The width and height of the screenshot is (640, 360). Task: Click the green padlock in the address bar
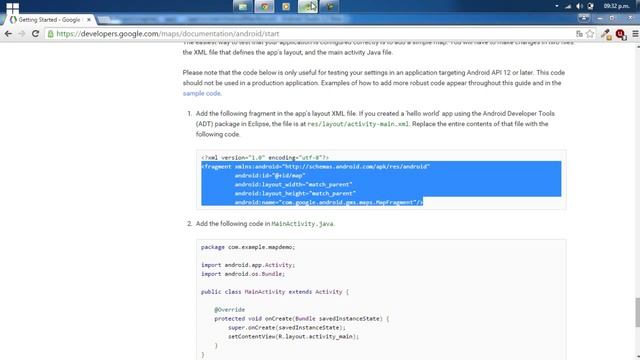point(51,34)
